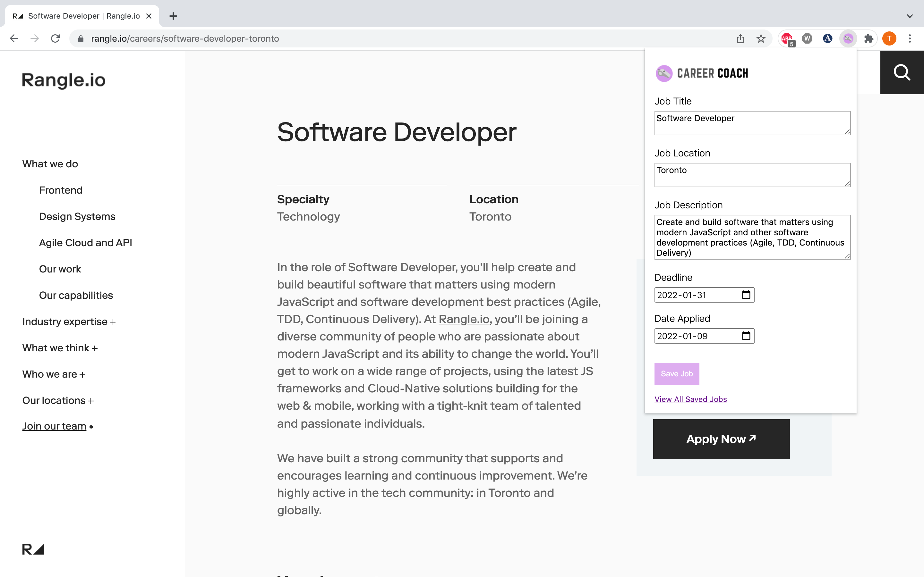
Task: Open the calendar picker for Date Applied
Action: 746,336
